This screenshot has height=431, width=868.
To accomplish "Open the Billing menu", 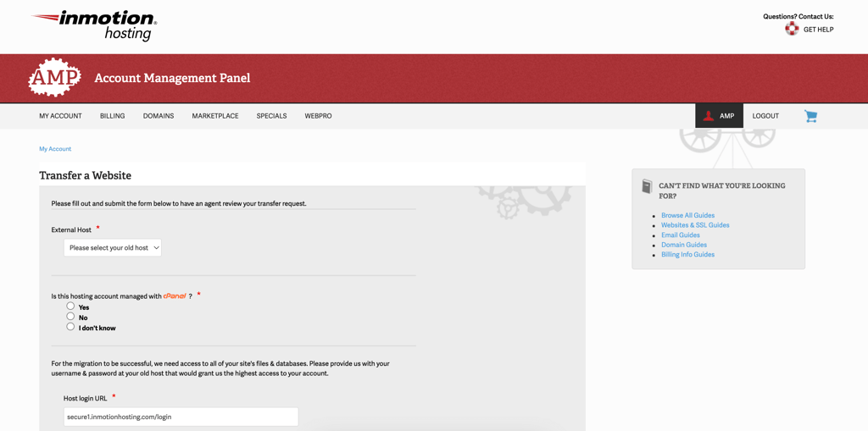I will pyautogui.click(x=113, y=116).
